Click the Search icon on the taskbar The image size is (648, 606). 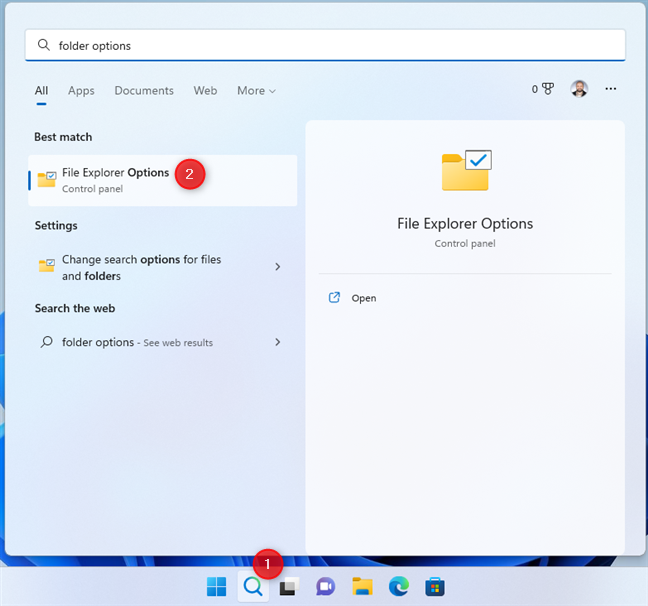253,587
